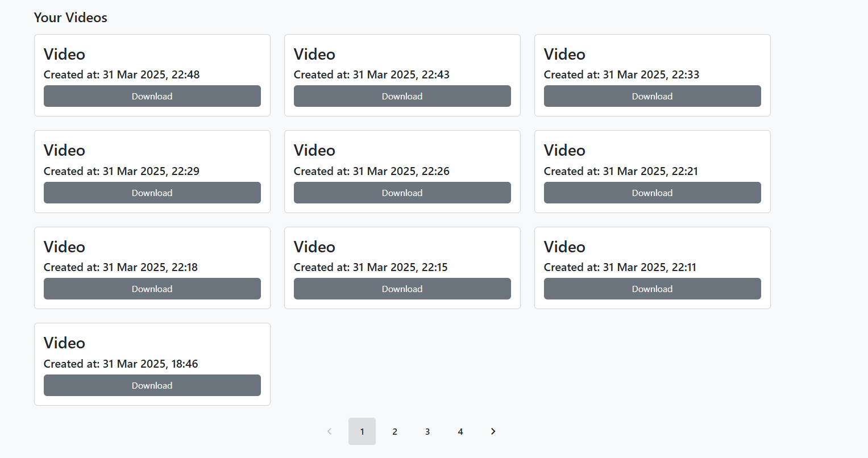Click the previous page chevron arrow
This screenshot has width=868, height=458.
click(x=329, y=431)
